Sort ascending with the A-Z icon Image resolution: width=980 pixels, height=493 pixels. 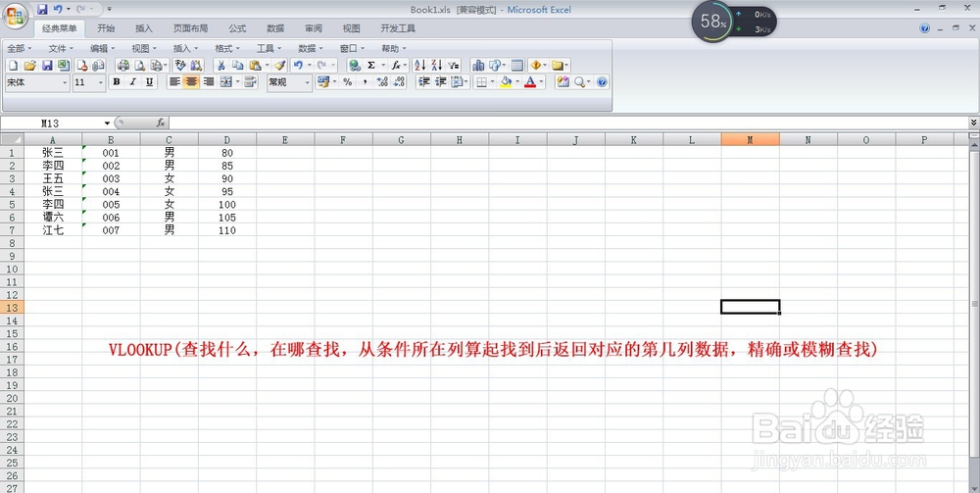[x=419, y=65]
